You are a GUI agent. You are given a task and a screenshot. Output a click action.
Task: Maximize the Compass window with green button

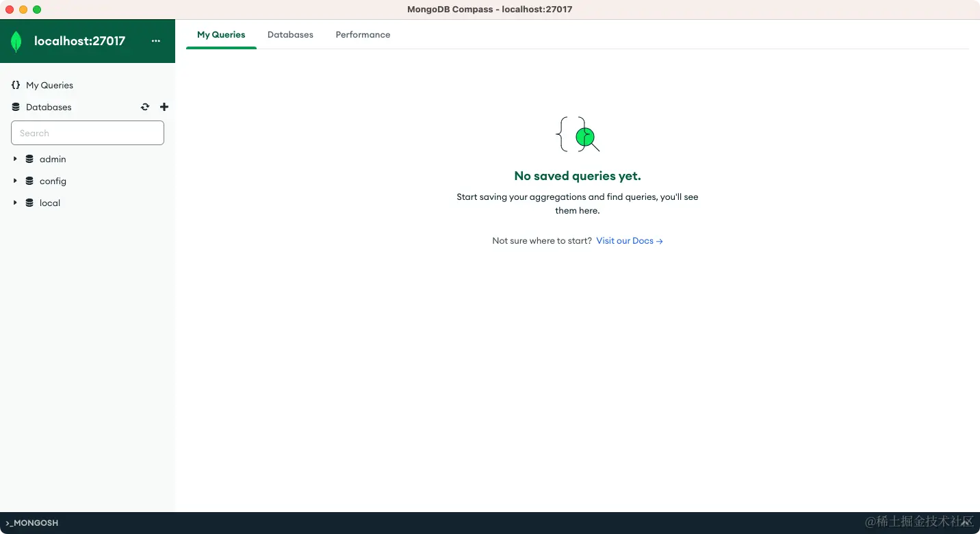[x=37, y=10]
